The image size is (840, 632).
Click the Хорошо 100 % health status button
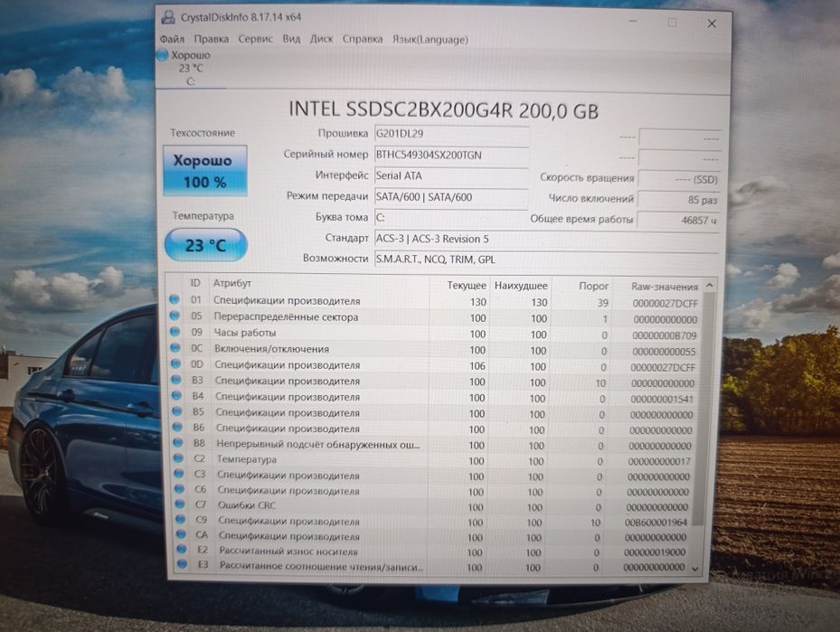click(204, 171)
